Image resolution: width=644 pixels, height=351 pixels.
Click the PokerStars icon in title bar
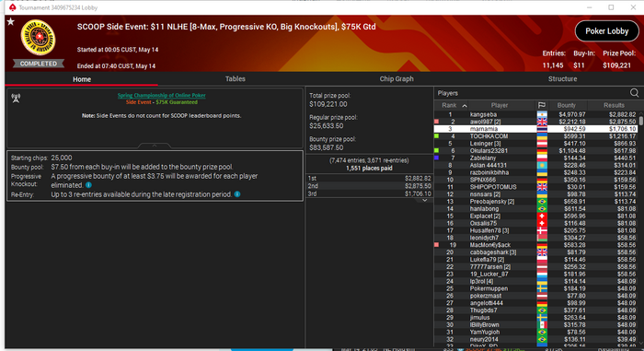(12, 7)
